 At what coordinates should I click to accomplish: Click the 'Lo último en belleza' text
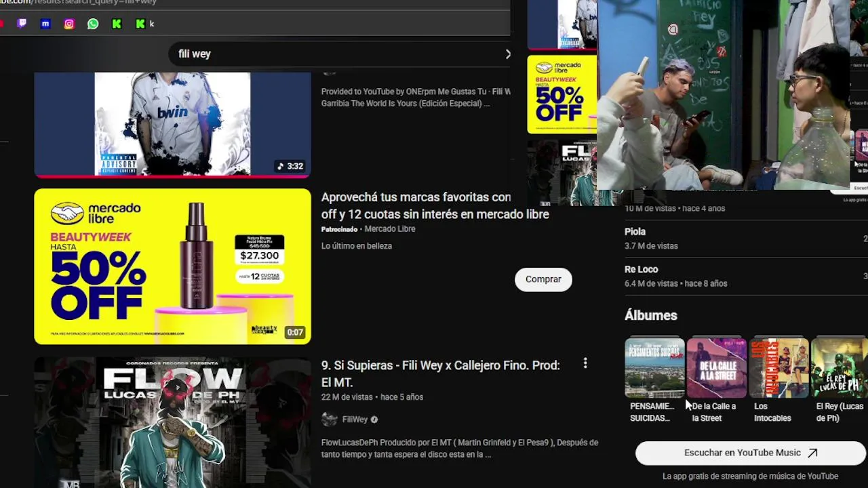(x=356, y=246)
